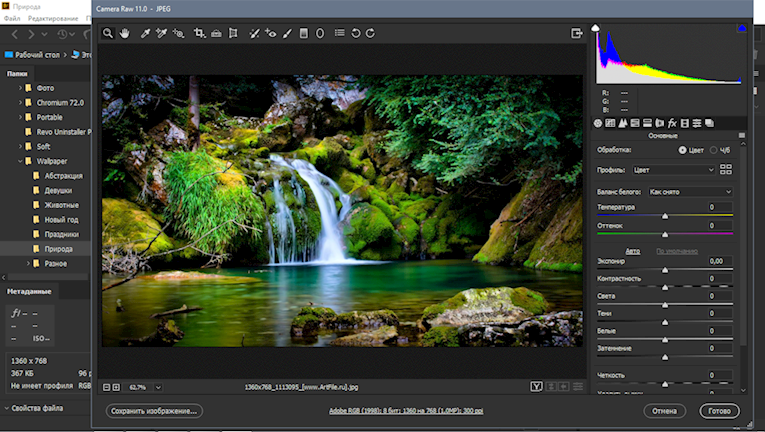
Task: Select the Ч/б treatment radio button
Action: [x=714, y=150]
